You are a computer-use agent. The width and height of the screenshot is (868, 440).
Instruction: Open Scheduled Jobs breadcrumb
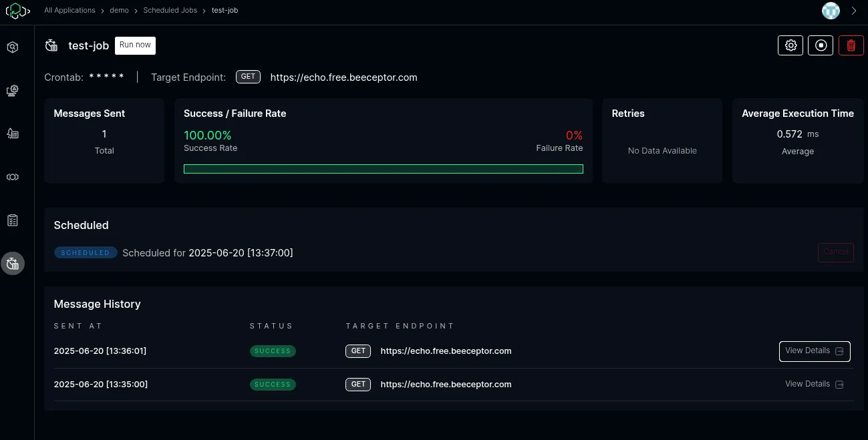tap(170, 11)
